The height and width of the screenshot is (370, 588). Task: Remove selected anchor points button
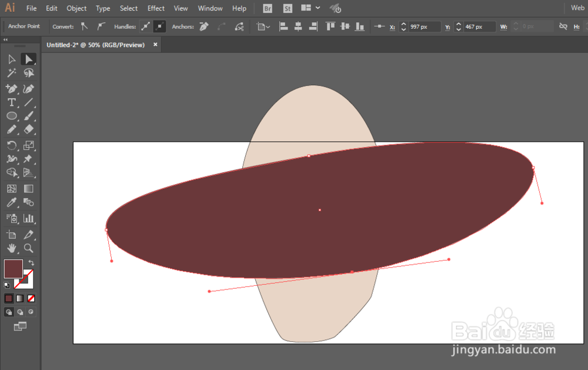tap(204, 26)
